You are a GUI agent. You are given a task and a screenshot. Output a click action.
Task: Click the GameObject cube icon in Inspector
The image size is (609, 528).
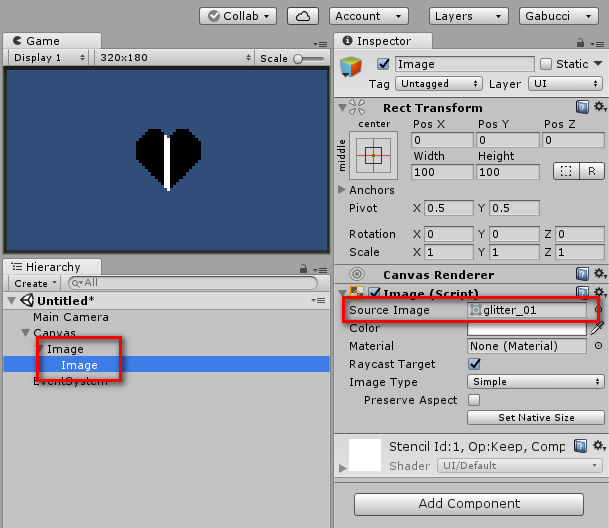[x=351, y=67]
